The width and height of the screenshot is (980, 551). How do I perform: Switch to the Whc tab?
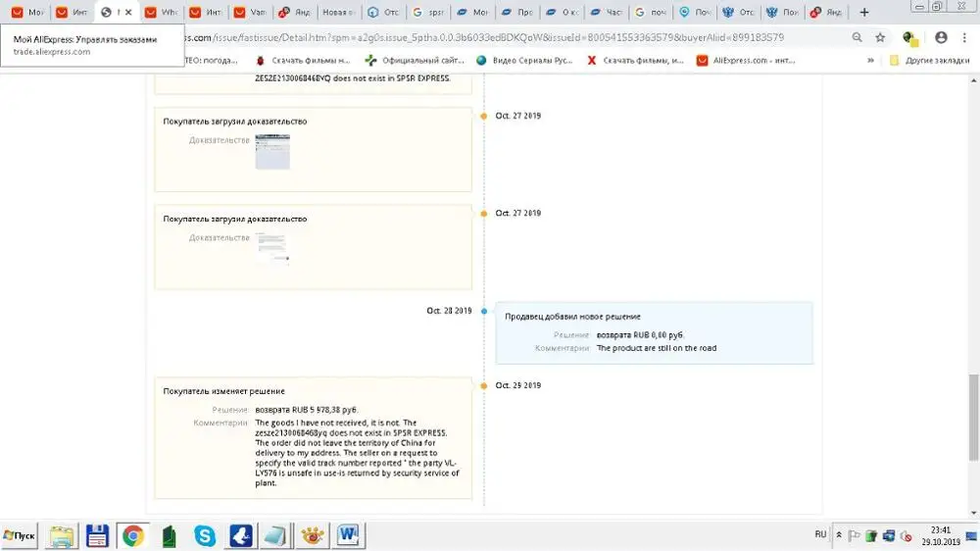coord(162,12)
